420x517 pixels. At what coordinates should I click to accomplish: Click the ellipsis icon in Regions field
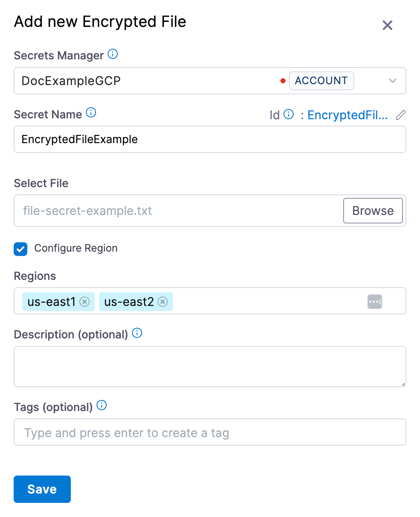[x=374, y=302]
